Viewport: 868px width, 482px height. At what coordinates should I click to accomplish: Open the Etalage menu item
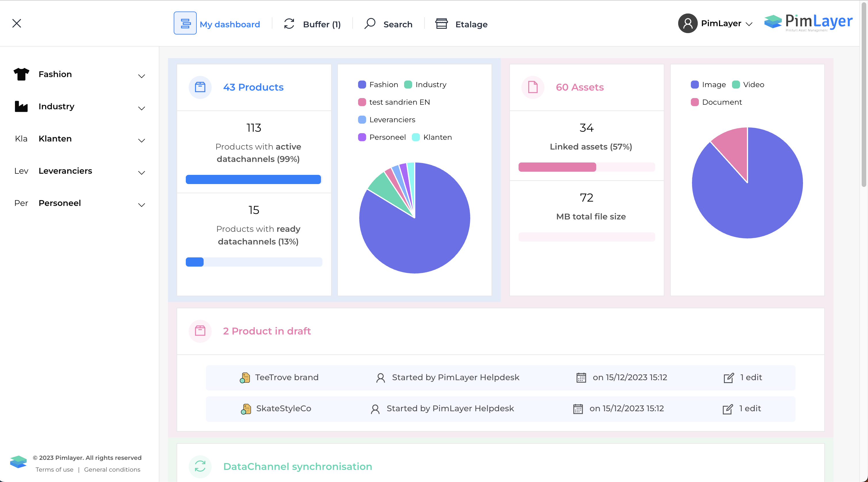click(x=471, y=24)
